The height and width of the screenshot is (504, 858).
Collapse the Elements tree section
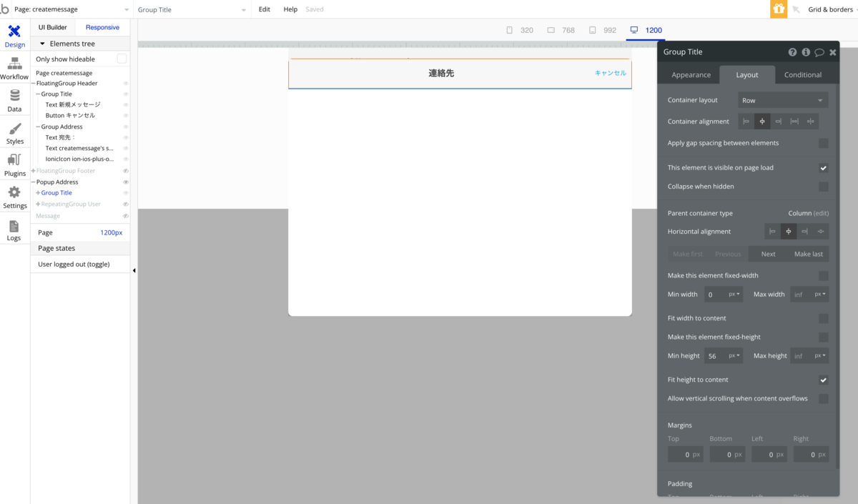(42, 44)
